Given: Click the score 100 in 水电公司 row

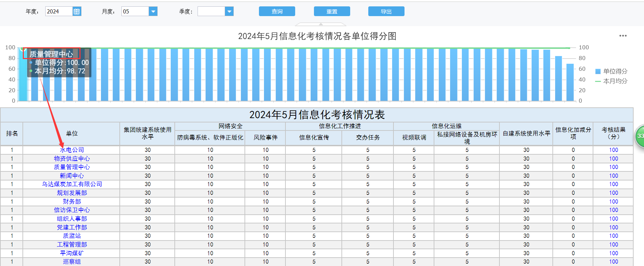Looking at the screenshot, I should coord(613,150).
